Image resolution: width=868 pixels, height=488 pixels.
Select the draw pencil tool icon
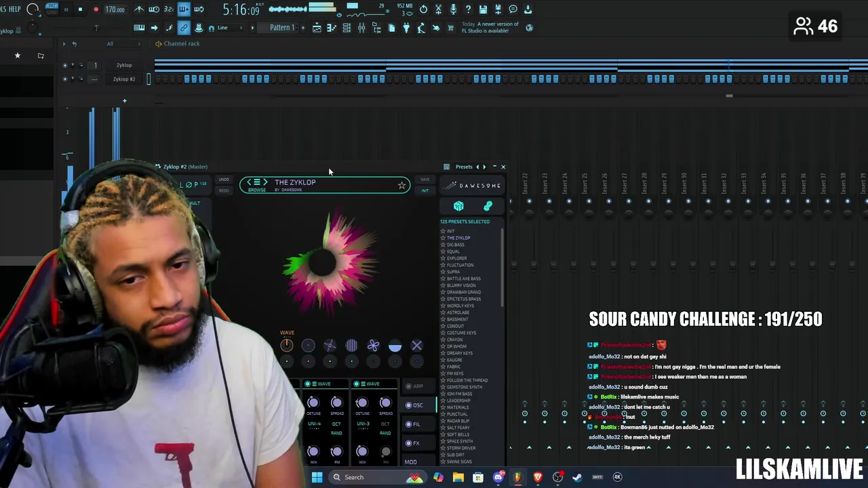(x=169, y=28)
